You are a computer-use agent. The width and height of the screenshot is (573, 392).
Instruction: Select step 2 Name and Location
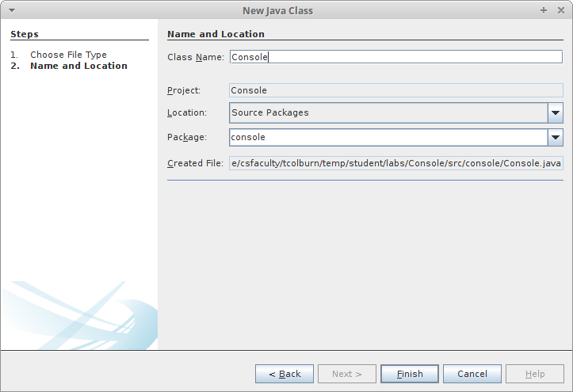coord(78,66)
